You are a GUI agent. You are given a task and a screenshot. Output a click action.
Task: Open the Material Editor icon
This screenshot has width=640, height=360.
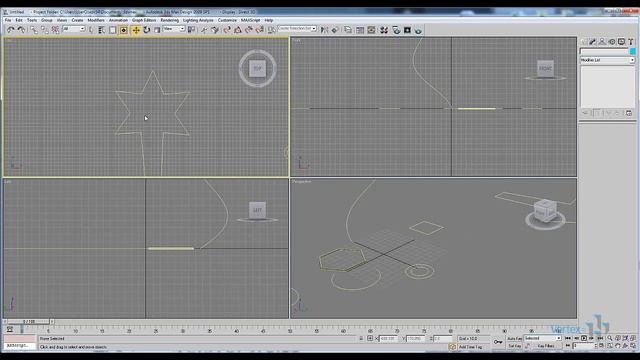[384, 30]
